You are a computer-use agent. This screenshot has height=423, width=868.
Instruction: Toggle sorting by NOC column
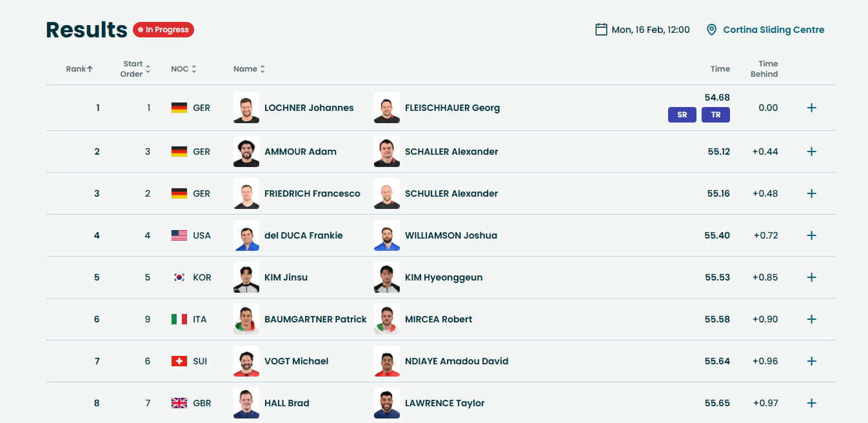184,69
